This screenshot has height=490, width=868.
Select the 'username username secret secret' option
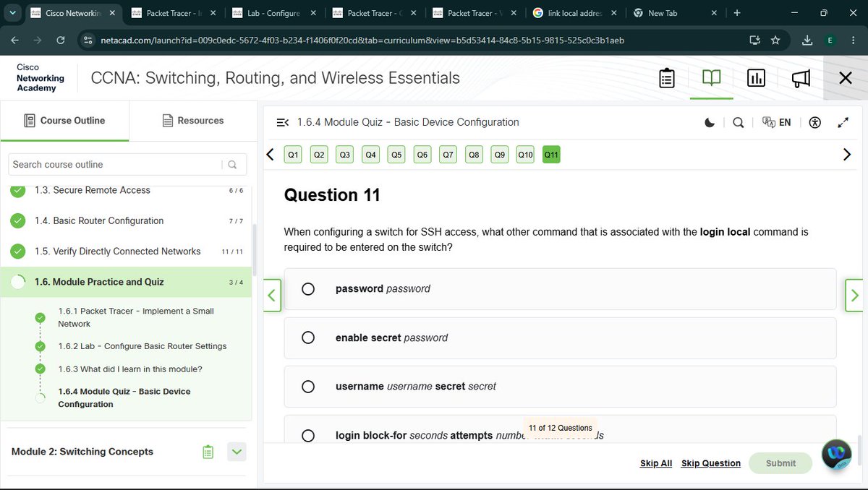[308, 387]
